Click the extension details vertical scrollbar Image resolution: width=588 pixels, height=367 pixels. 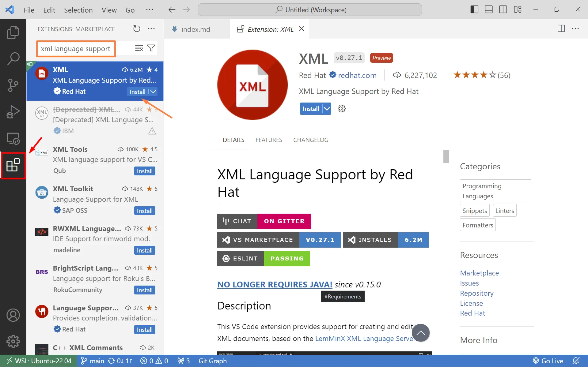[446, 156]
